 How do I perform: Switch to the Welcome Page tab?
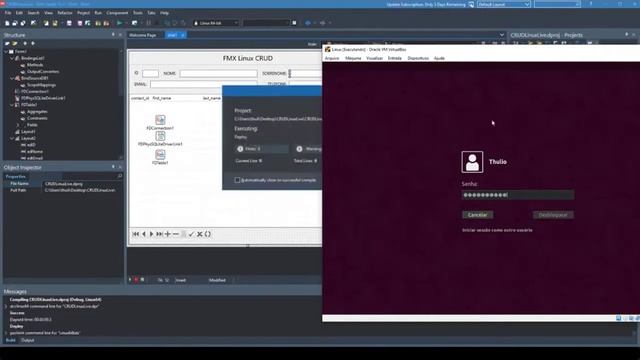point(142,35)
